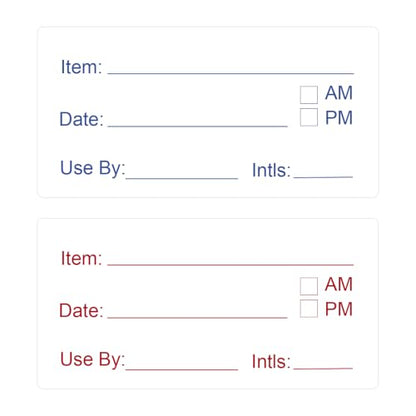Image resolution: width=416 pixels, height=416 pixels.
Task: Check the PM box on blue label
Action: pyautogui.click(x=309, y=117)
